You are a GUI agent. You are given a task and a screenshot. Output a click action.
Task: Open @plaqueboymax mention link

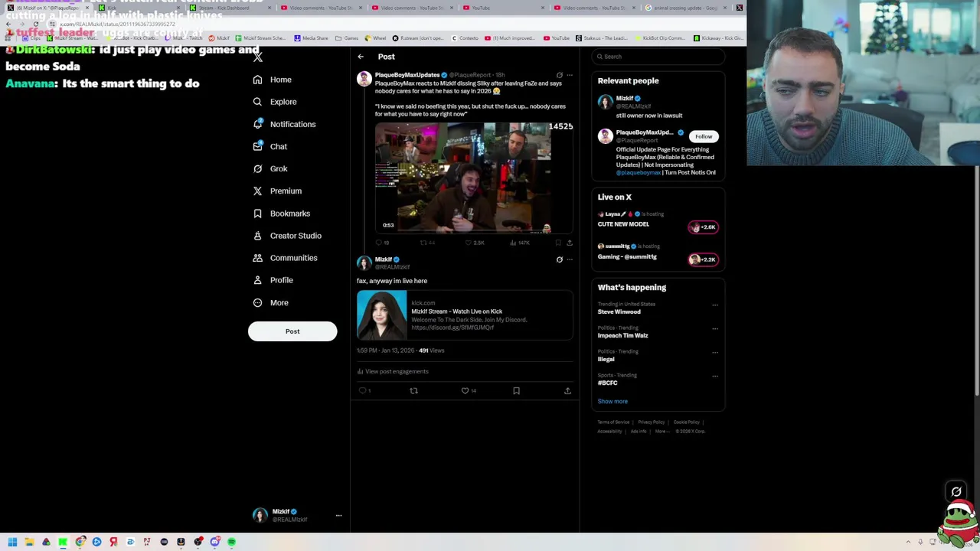point(639,172)
